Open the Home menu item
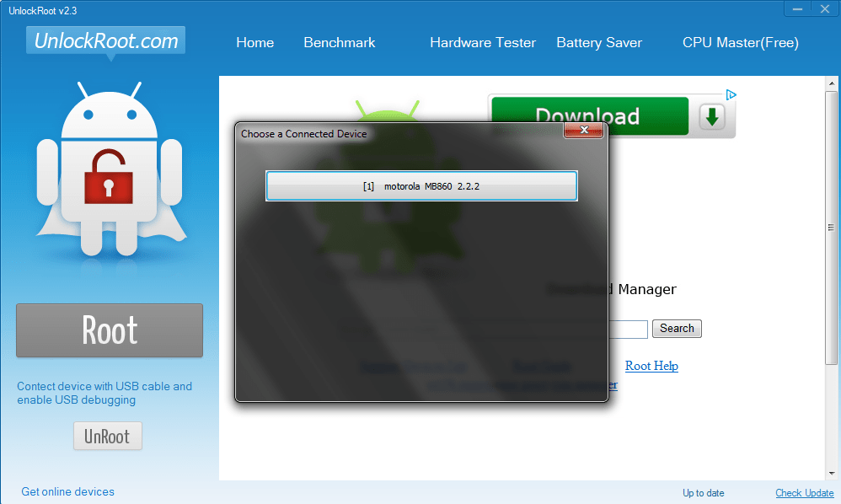 (x=254, y=42)
